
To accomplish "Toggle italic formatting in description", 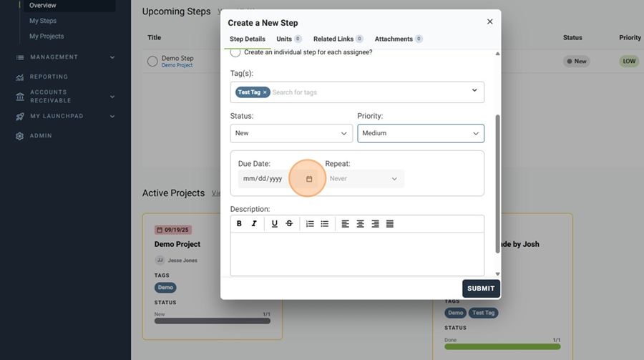I will tap(254, 223).
